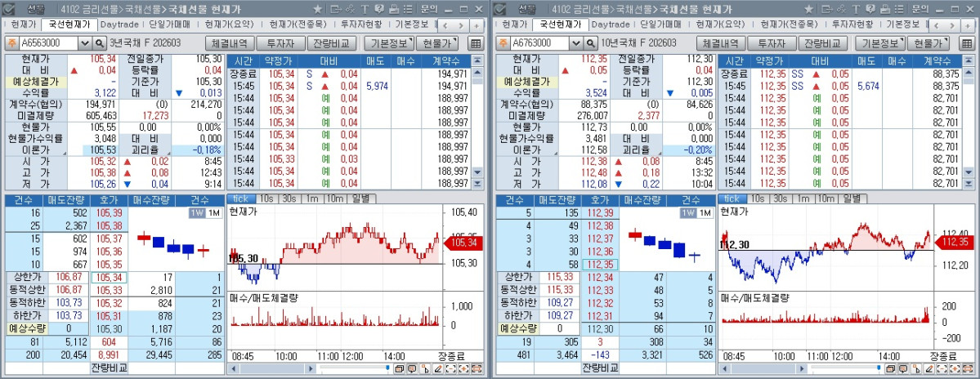Open the 현물가 dropdown button in right window
Screen dimensions: 980x379
click(x=929, y=43)
